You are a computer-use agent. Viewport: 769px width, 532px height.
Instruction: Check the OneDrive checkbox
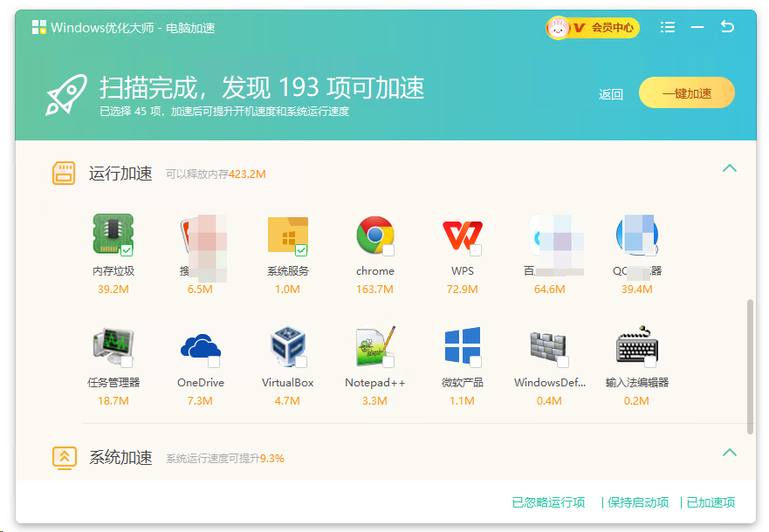point(214,362)
